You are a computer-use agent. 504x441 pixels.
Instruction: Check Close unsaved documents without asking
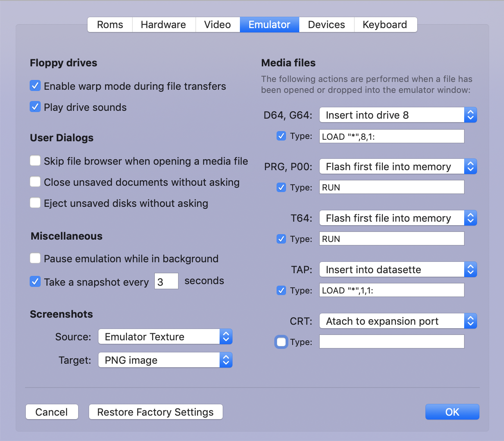click(x=35, y=181)
